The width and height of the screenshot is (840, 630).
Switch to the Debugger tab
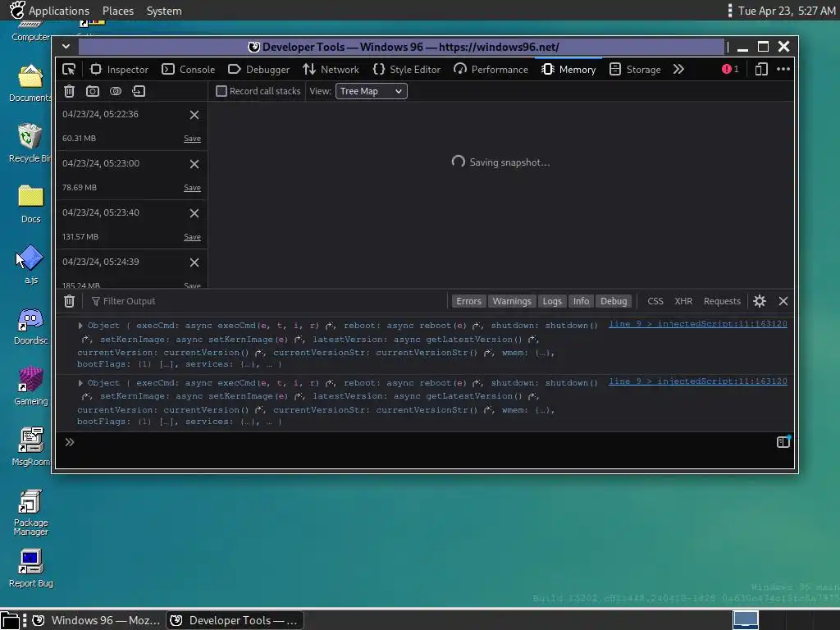pyautogui.click(x=258, y=69)
